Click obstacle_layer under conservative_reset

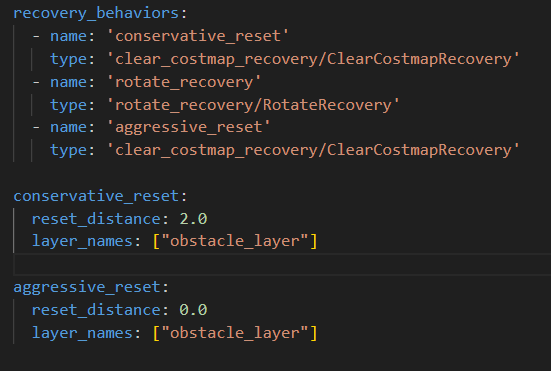click(235, 241)
